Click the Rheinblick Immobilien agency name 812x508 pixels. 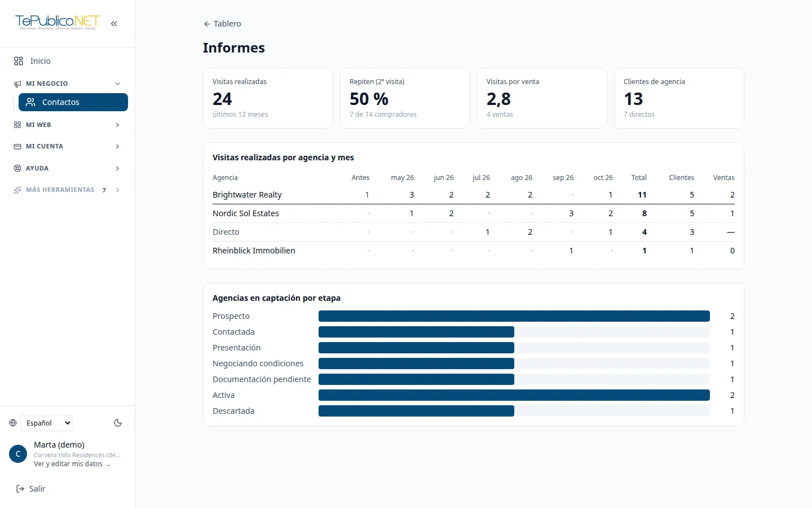click(x=254, y=251)
